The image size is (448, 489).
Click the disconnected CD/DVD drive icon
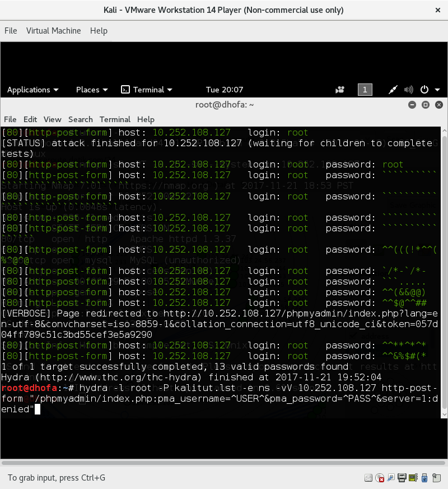[380, 478]
